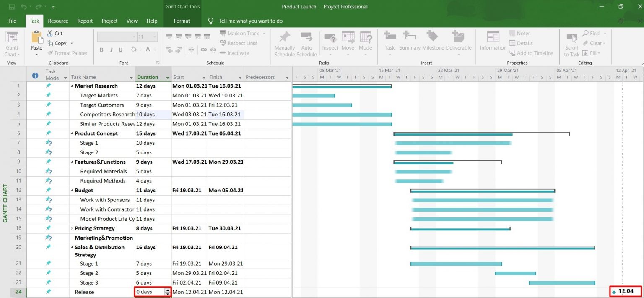Switch task to Manually Schedule
Image resolution: width=644 pixels, height=298 pixels.
tap(284, 42)
